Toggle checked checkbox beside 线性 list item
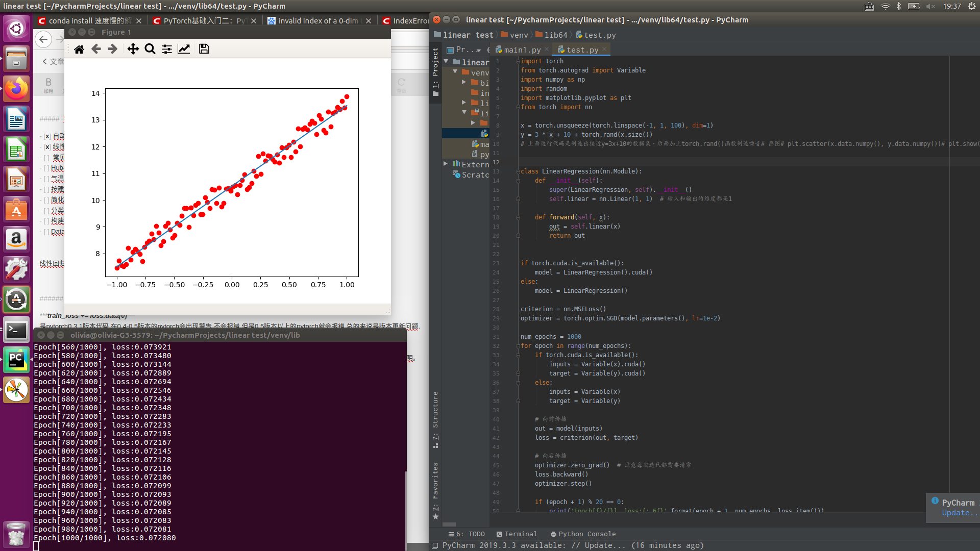 click(x=47, y=147)
